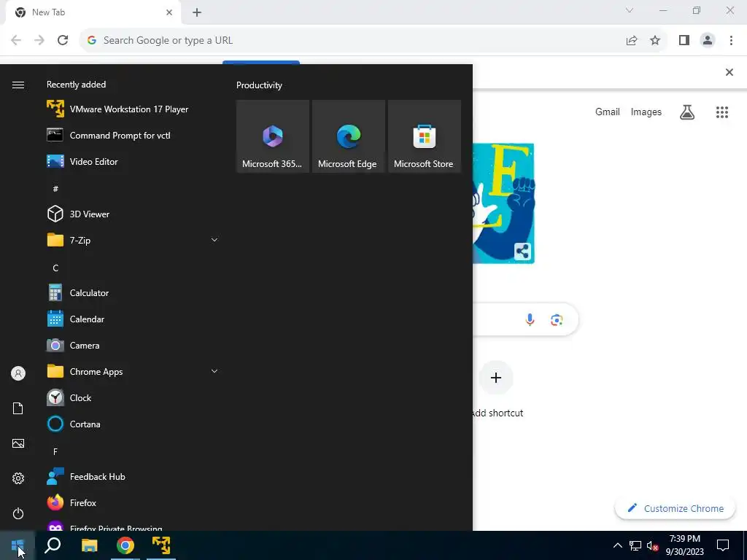Image resolution: width=747 pixels, height=560 pixels.
Task: Click the muted volume tray icon
Action: [x=652, y=545]
